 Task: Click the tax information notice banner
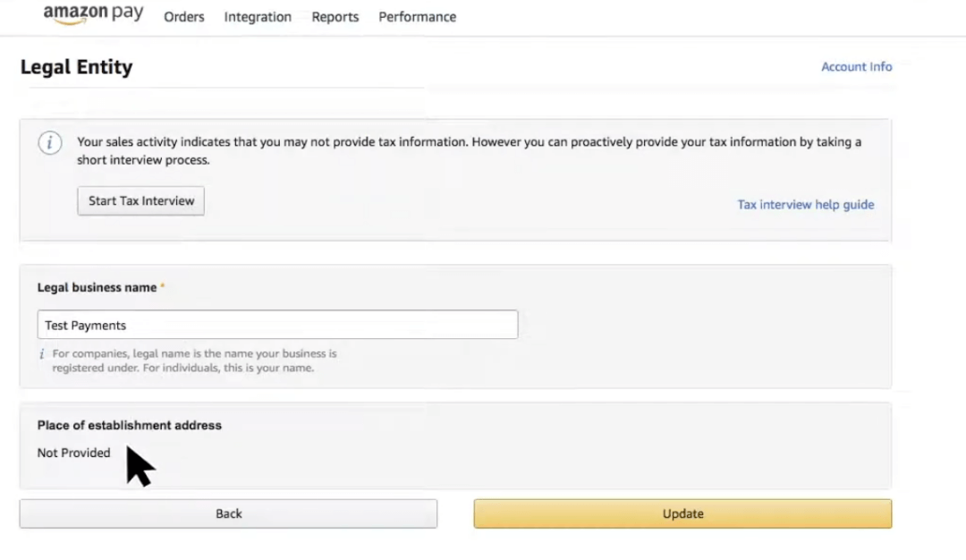pos(465,150)
